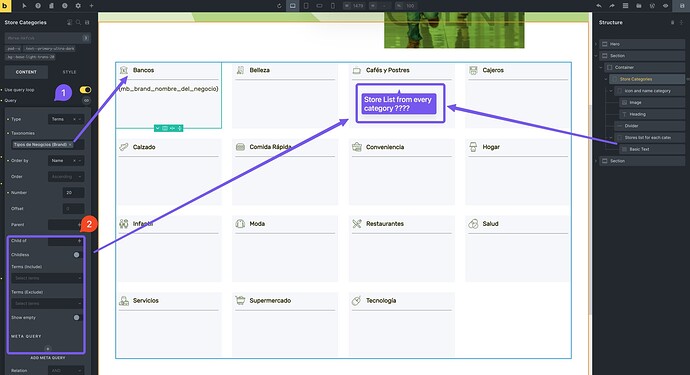Collapse the Icon and name category item
690x375 pixels.
[611, 91]
